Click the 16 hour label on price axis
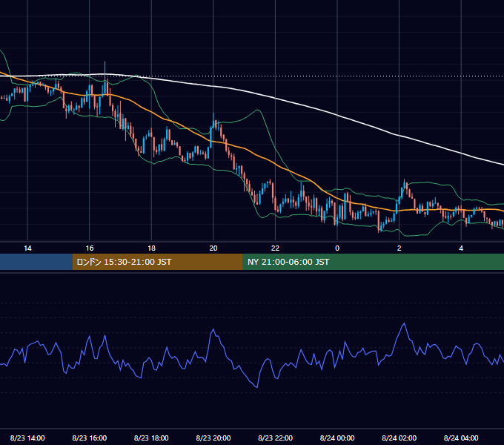The image size is (504, 445). pyautogui.click(x=90, y=248)
